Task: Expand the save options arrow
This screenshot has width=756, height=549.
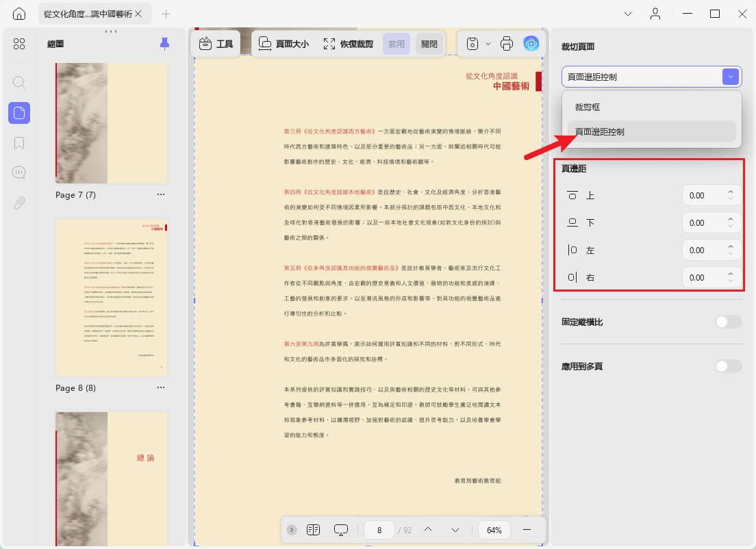Action: pos(488,44)
